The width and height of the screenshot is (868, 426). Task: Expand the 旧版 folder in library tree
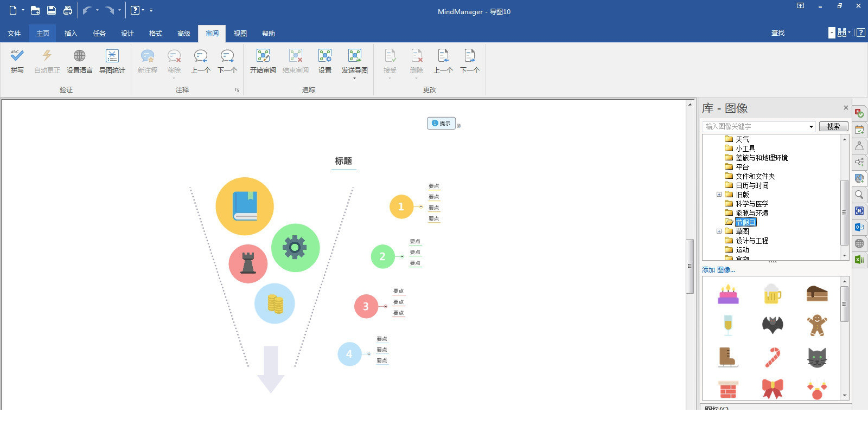coord(719,194)
